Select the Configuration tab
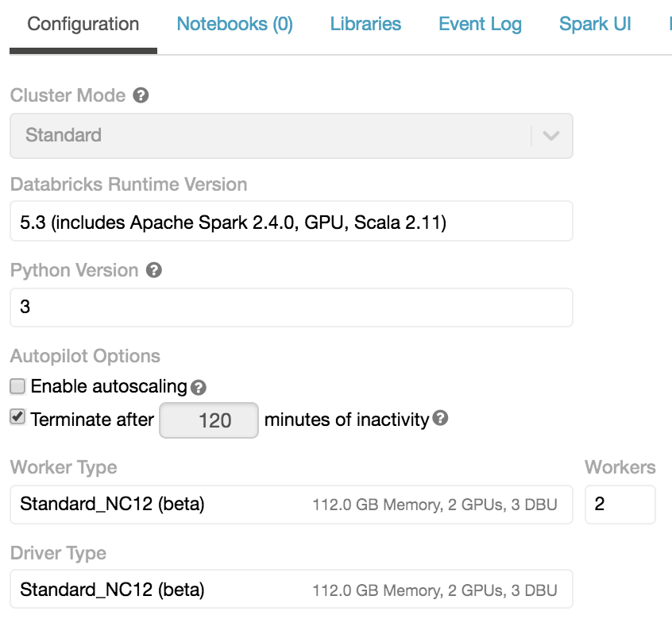This screenshot has height=623, width=672. [x=82, y=24]
